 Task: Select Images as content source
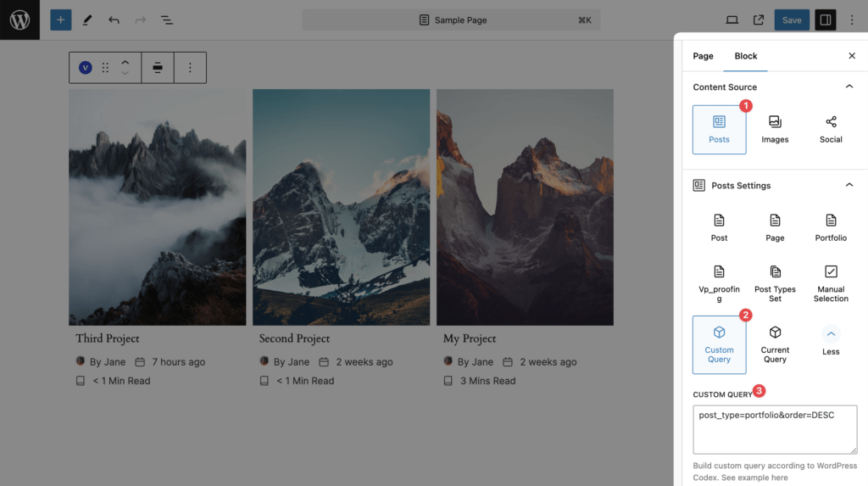point(775,130)
